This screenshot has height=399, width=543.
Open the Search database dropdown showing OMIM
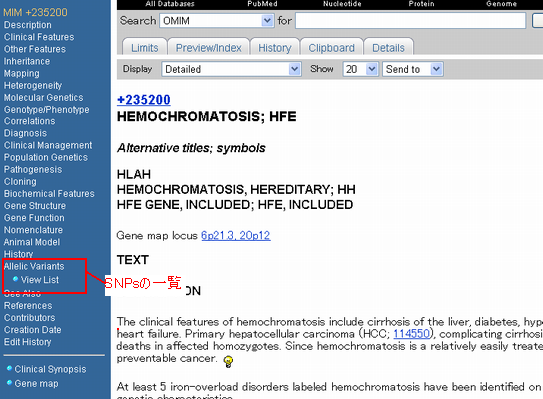(x=217, y=21)
